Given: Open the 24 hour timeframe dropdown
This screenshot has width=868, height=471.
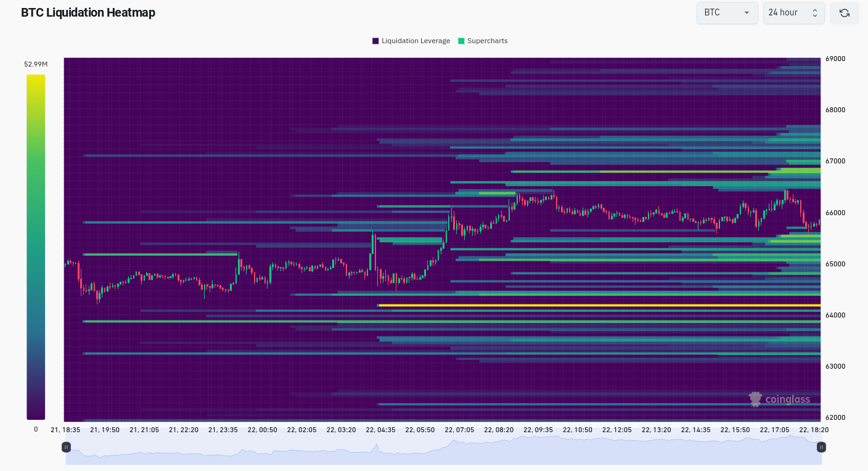Looking at the screenshot, I should click(794, 13).
